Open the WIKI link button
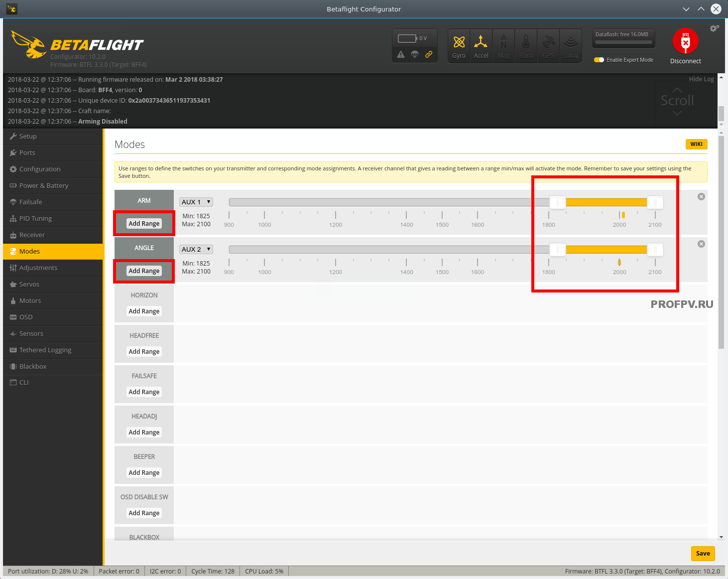The width and height of the screenshot is (728, 579). coord(696,144)
